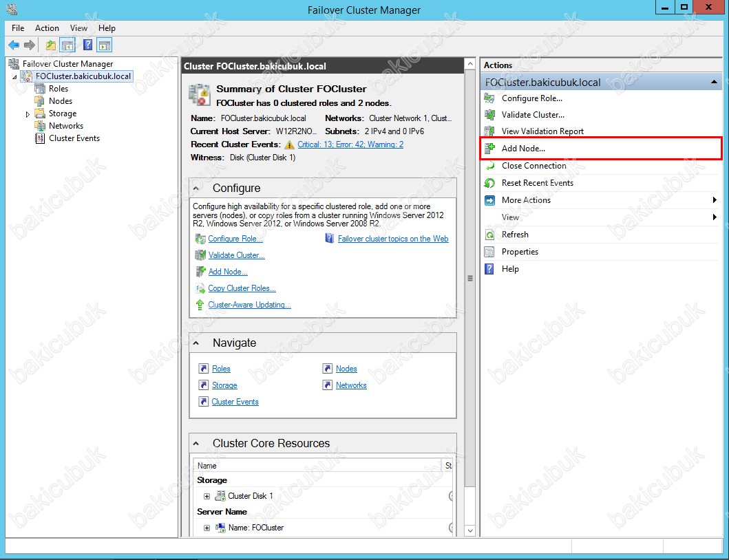Go to Cluster Events via Navigate link
The height and width of the screenshot is (560, 729).
coord(235,402)
